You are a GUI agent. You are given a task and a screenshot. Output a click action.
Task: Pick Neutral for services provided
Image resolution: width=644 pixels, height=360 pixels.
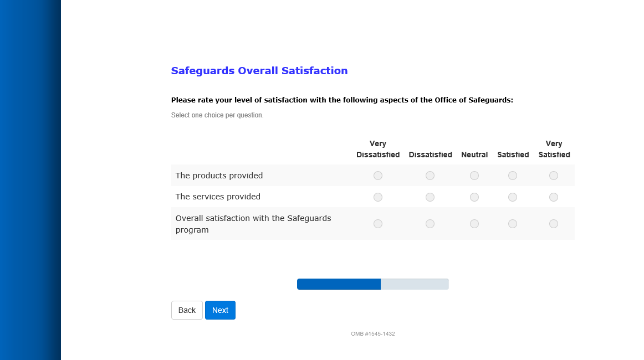point(474,197)
